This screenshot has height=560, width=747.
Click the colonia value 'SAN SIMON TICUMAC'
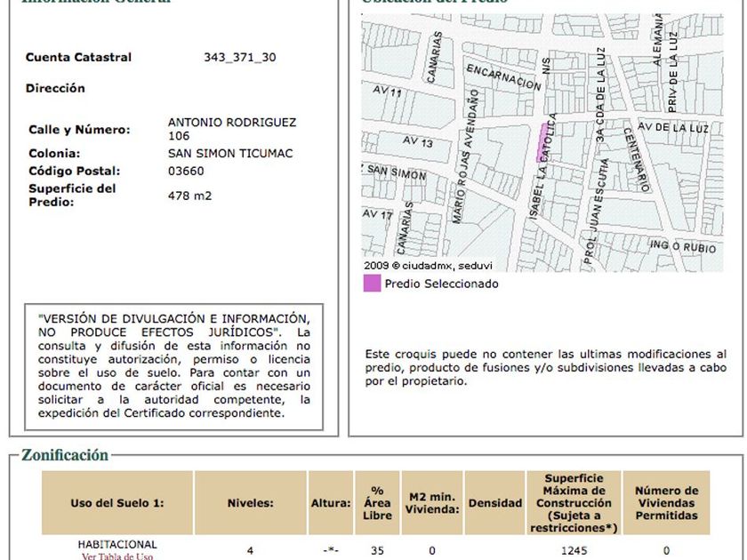(230, 153)
